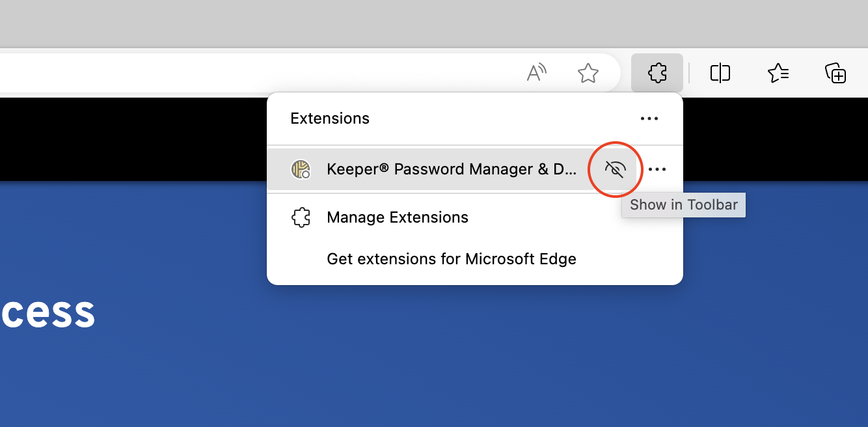This screenshot has height=427, width=868.
Task: Open the Favorites list toolbar icon
Action: [778, 73]
